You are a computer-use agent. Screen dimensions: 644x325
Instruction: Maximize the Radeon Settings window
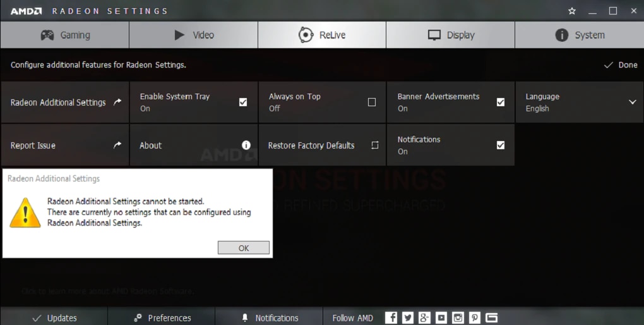pyautogui.click(x=613, y=11)
